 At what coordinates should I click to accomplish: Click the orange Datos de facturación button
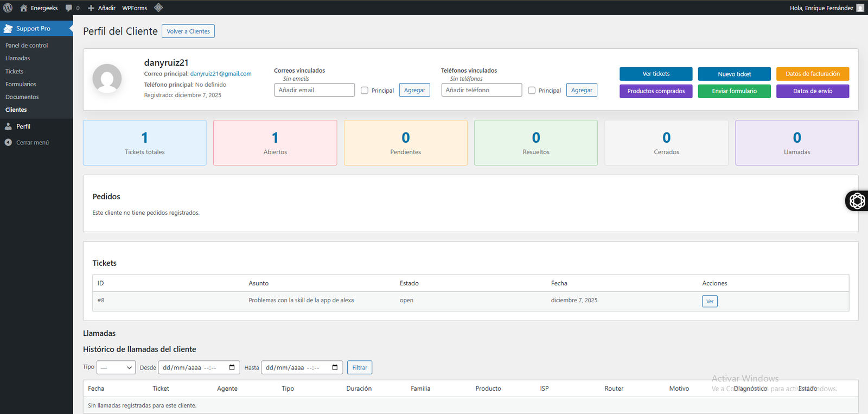click(x=812, y=74)
